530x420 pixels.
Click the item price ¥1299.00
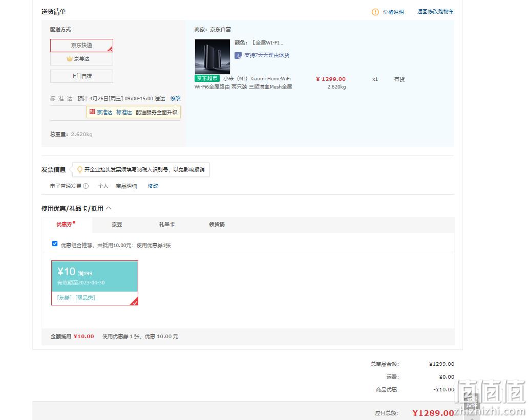click(331, 79)
